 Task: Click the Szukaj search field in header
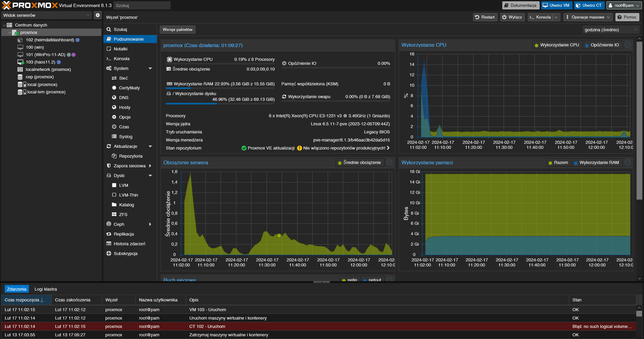[x=142, y=5]
